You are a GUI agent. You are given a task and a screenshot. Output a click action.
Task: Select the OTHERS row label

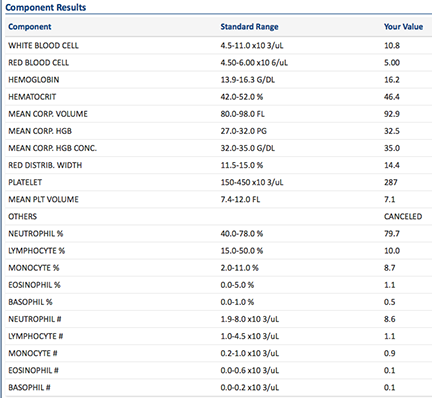(23, 217)
